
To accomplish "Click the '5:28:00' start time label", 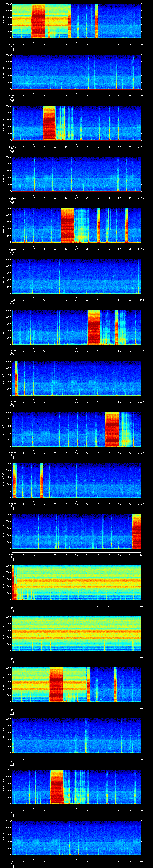I will click(12, 351).
